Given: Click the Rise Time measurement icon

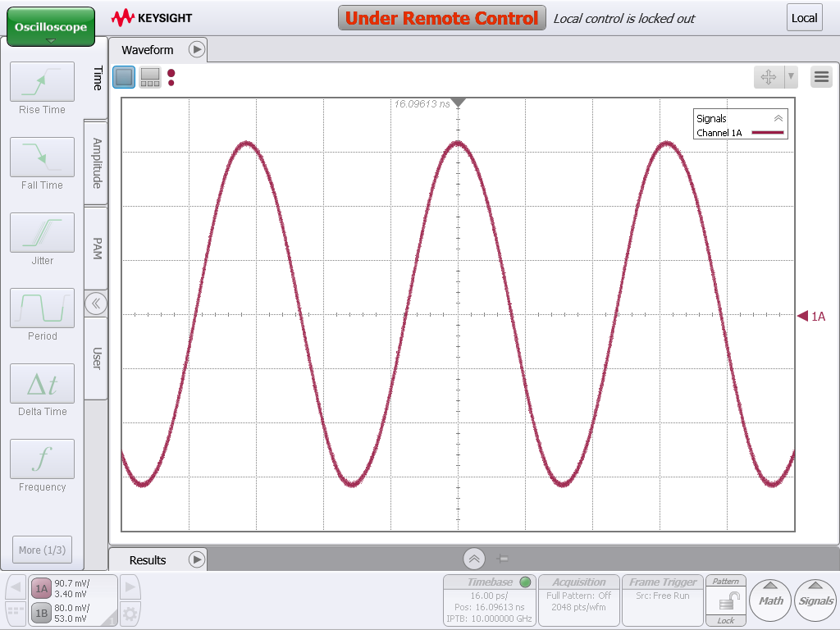Looking at the screenshot, I should [42, 82].
